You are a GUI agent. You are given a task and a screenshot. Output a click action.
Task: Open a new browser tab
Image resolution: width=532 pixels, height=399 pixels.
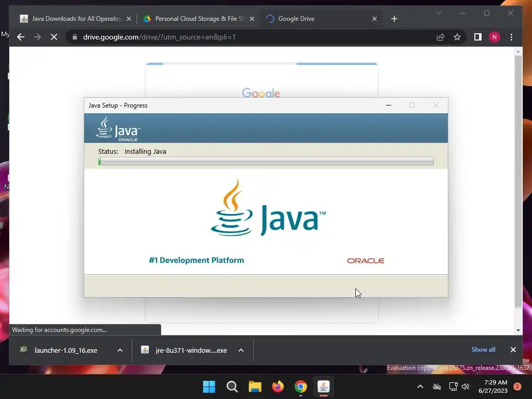[x=394, y=19]
